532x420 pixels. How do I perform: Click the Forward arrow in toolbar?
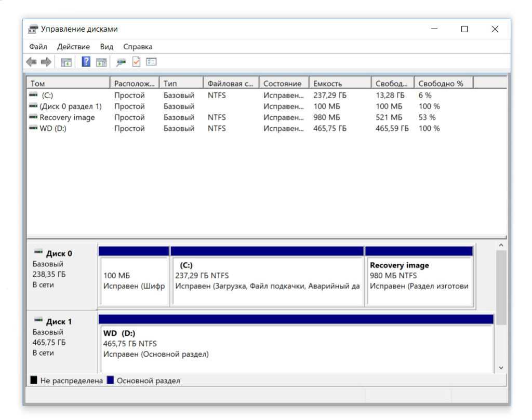click(46, 62)
